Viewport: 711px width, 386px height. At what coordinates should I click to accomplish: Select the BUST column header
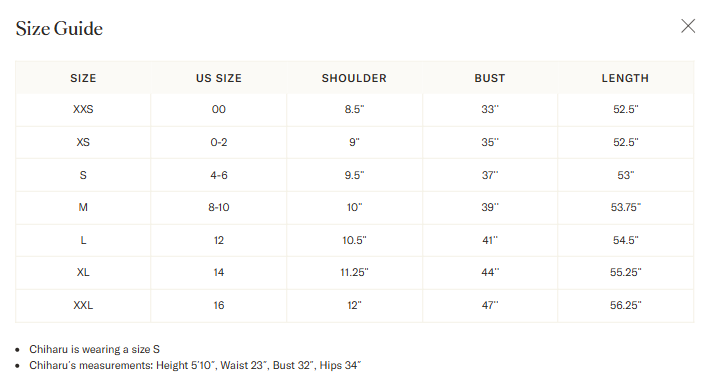490,78
